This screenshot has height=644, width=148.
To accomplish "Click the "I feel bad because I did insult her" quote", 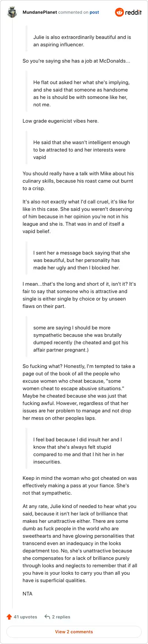I will click(x=82, y=451).
